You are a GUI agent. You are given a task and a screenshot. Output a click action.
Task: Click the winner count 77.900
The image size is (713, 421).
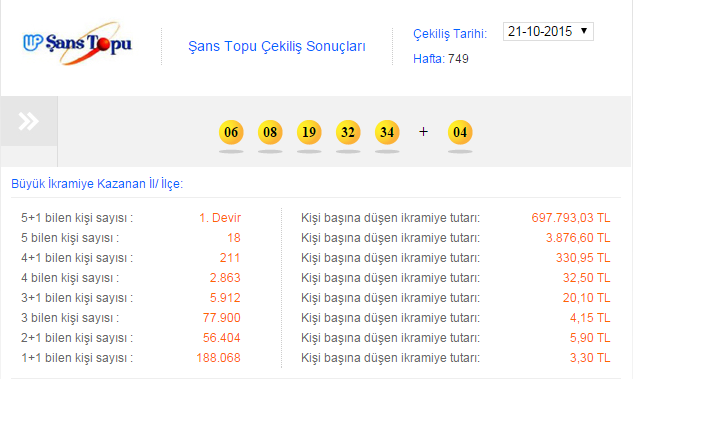tap(221, 318)
